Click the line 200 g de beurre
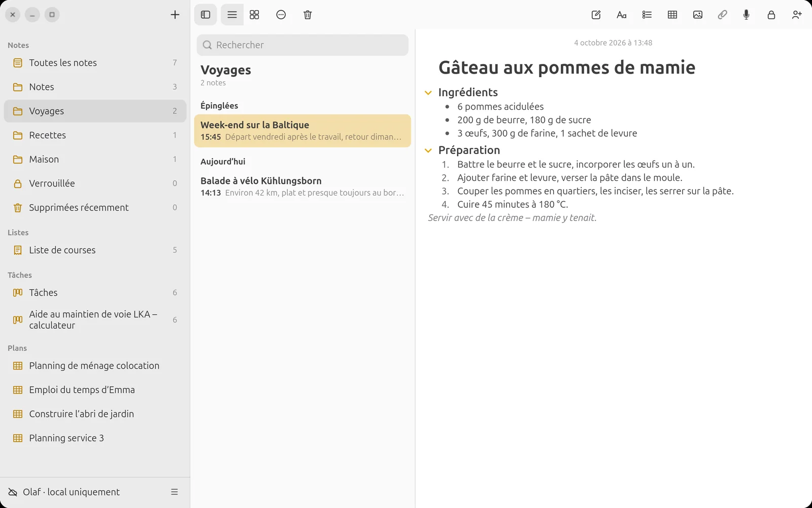This screenshot has height=508, width=812. coord(524,120)
